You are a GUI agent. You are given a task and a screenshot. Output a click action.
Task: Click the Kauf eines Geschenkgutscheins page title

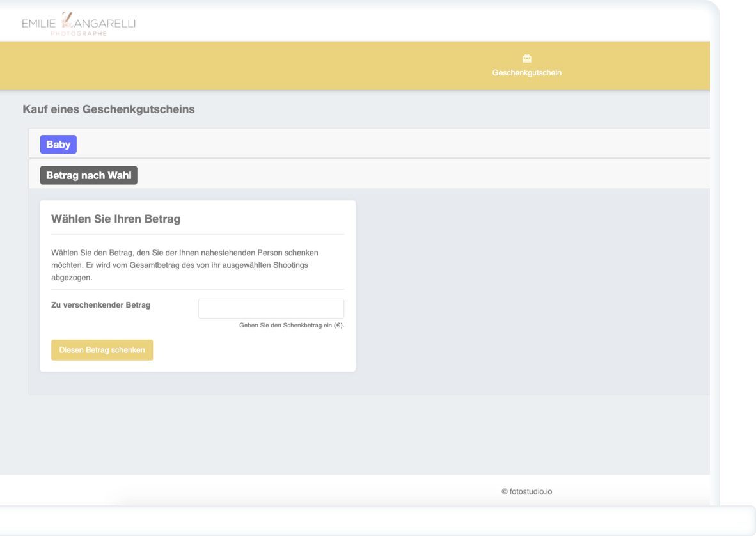coord(109,109)
